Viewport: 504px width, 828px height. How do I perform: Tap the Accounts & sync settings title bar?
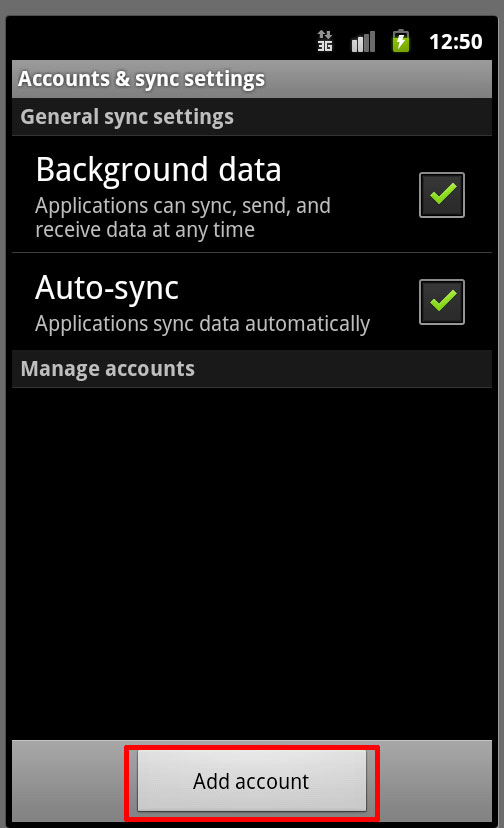click(x=252, y=79)
